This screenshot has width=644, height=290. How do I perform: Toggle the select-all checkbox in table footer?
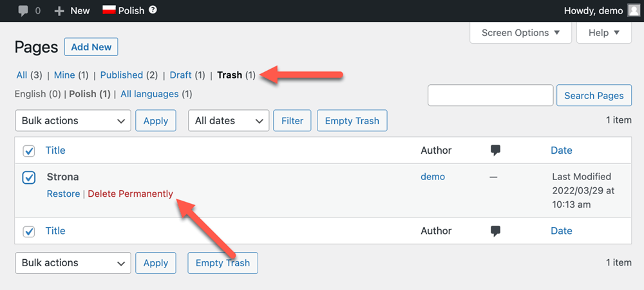pos(29,231)
